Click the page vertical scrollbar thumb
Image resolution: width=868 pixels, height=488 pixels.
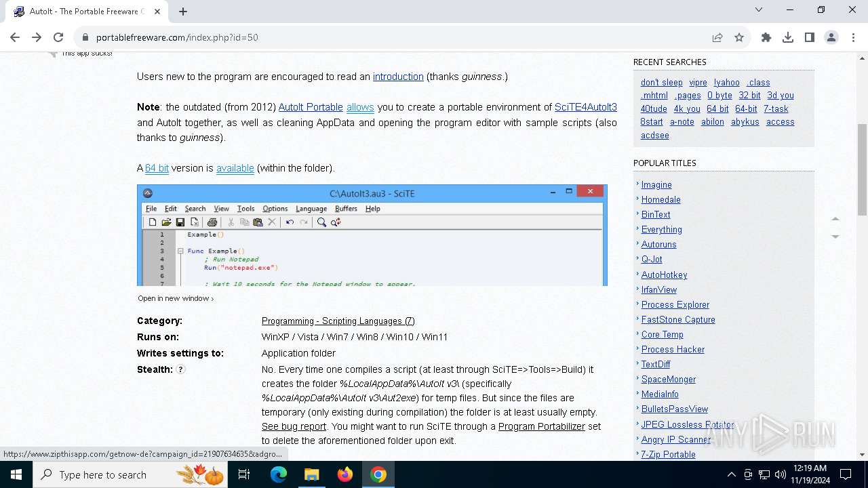(862, 169)
